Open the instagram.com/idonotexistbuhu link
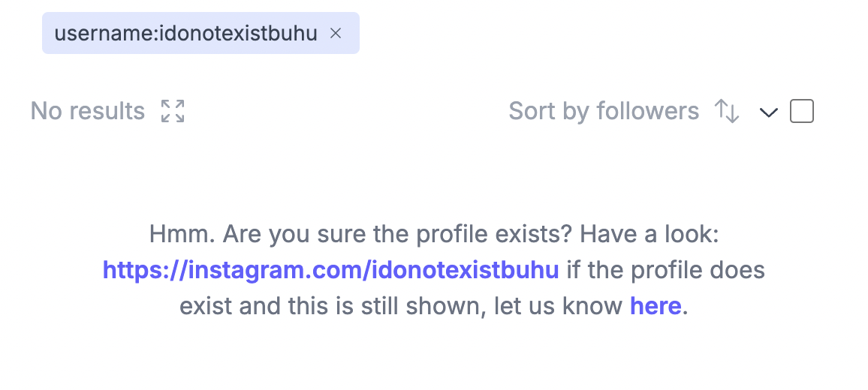Screen dimensions: 868x390 coord(331,270)
